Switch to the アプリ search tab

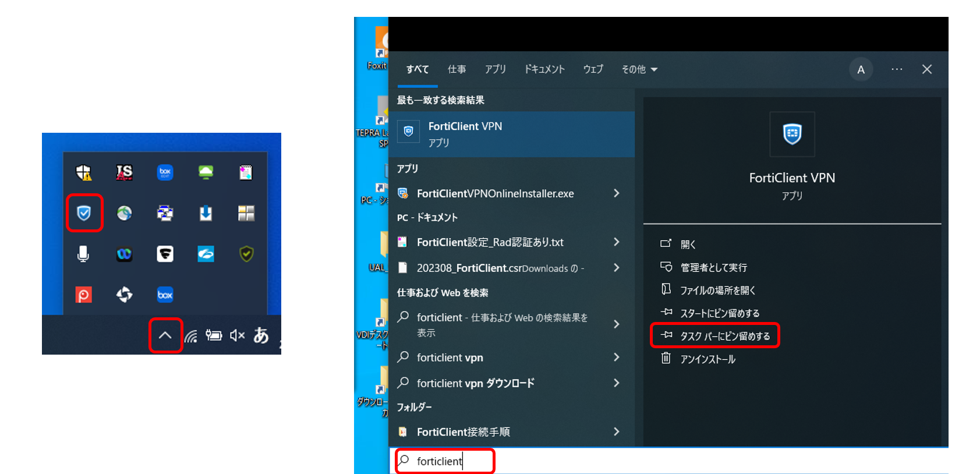[496, 69]
